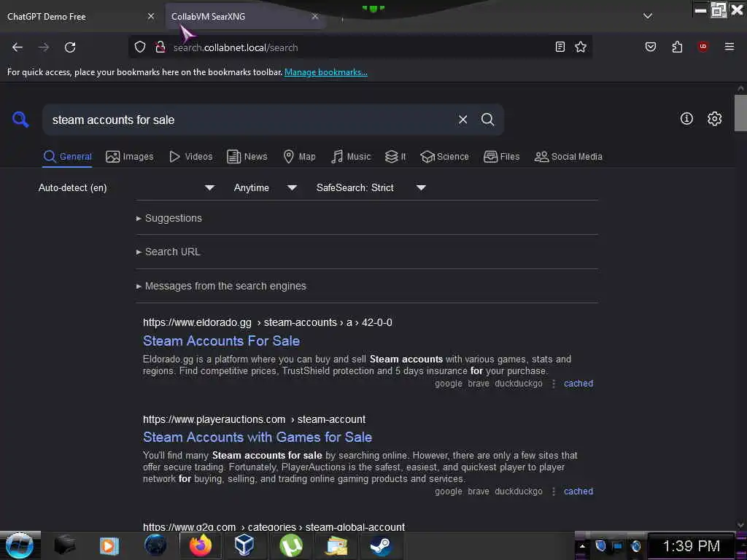Open uTorrent from the taskbar
The width and height of the screenshot is (747, 560).
click(290, 545)
